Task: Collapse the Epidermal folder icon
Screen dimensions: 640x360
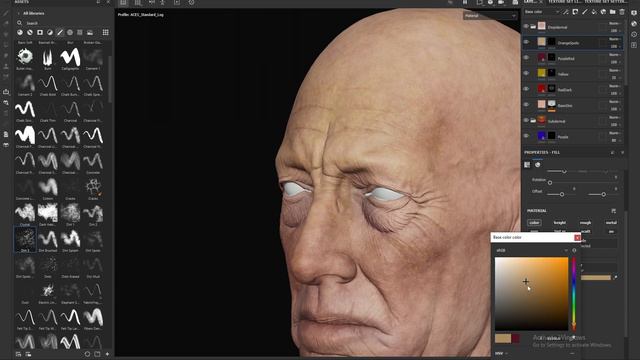Action: pyautogui.click(x=533, y=27)
